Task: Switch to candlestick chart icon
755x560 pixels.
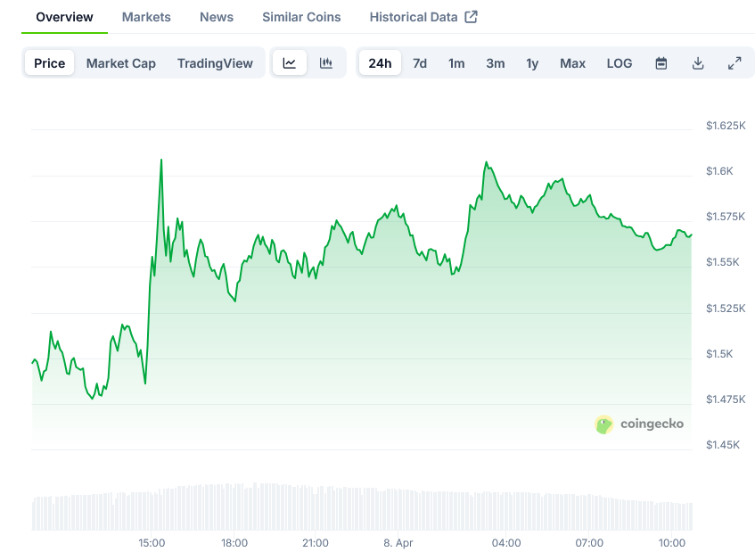Action: [326, 63]
